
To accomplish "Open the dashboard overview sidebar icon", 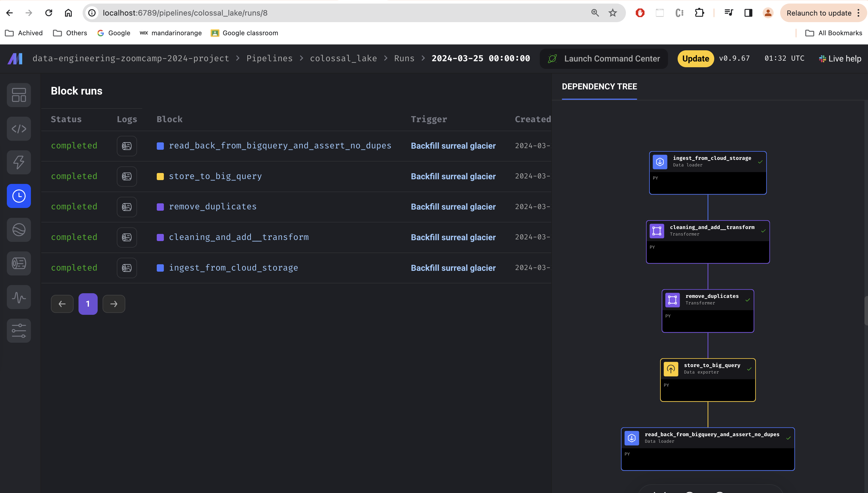I will [x=19, y=95].
